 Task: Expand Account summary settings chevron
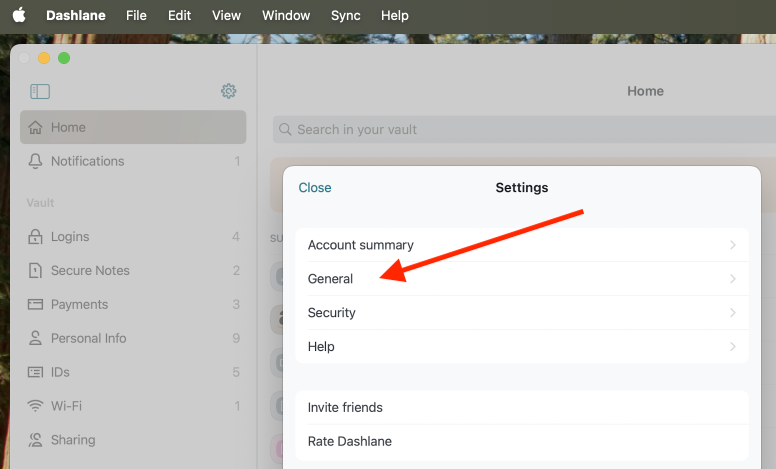point(733,245)
